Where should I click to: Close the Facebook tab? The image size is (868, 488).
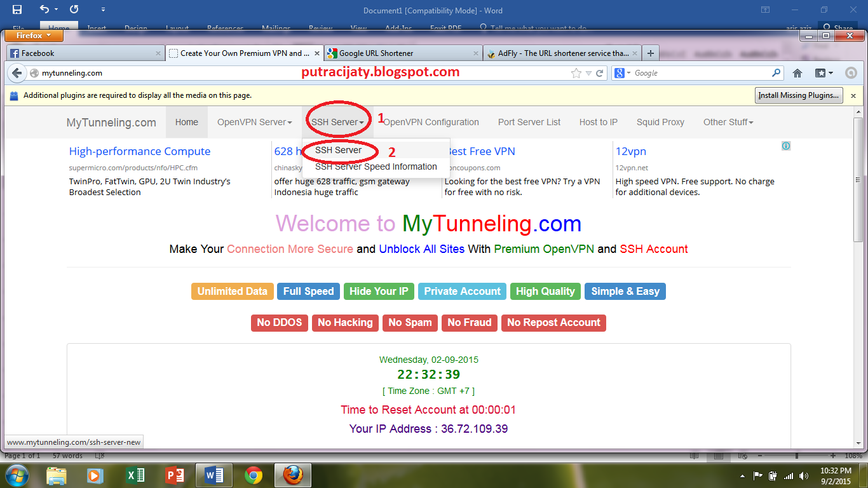tap(158, 53)
